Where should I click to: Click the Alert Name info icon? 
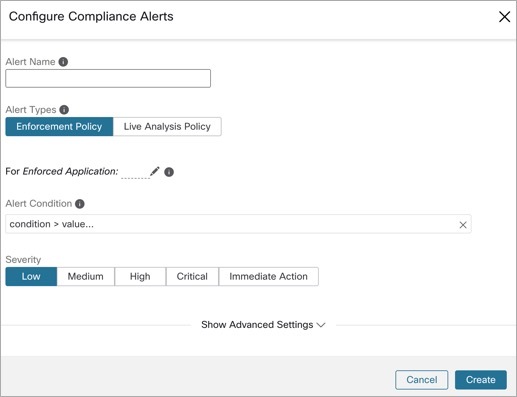coord(63,62)
